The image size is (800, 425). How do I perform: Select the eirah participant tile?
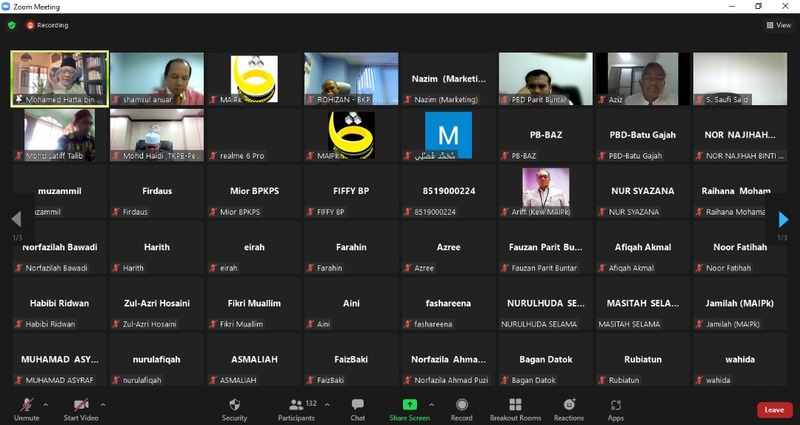click(254, 247)
